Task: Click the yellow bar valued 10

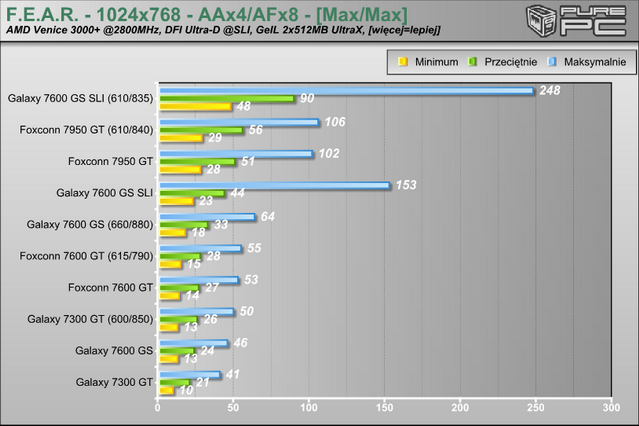Action: (x=167, y=391)
